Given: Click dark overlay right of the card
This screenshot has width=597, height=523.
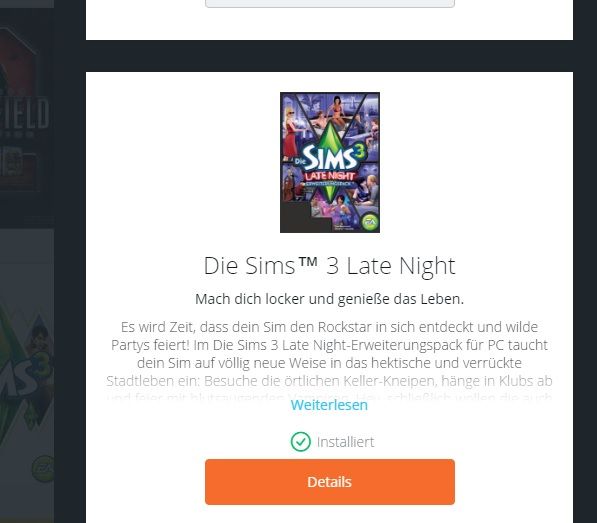Looking at the screenshot, I should click(x=585, y=266).
